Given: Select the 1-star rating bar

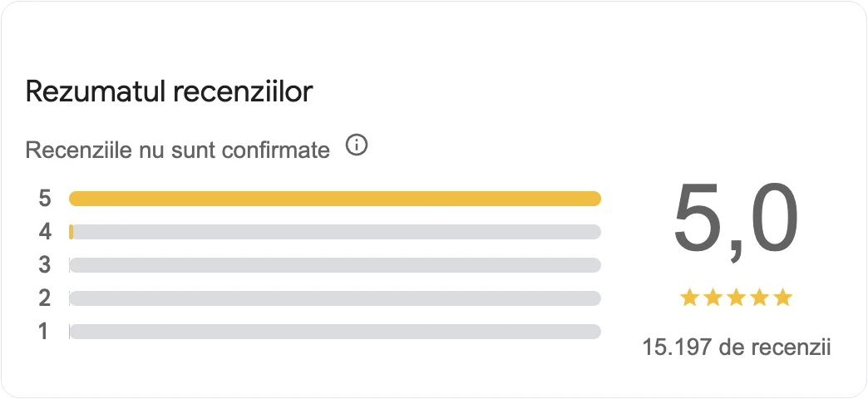Looking at the screenshot, I should pos(335,332).
